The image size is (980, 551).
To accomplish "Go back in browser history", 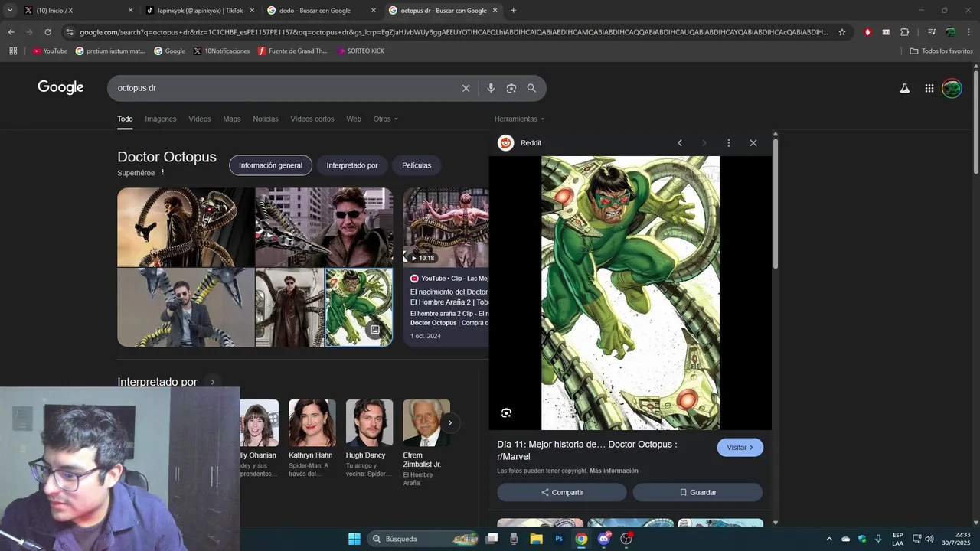I will tap(11, 32).
